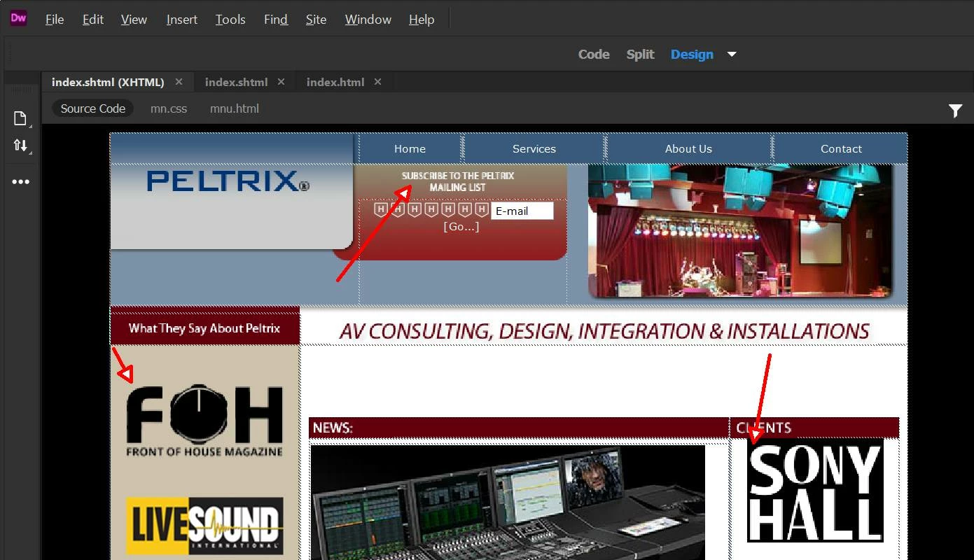
Task: Click the E-mail input field
Action: pyautogui.click(x=522, y=211)
